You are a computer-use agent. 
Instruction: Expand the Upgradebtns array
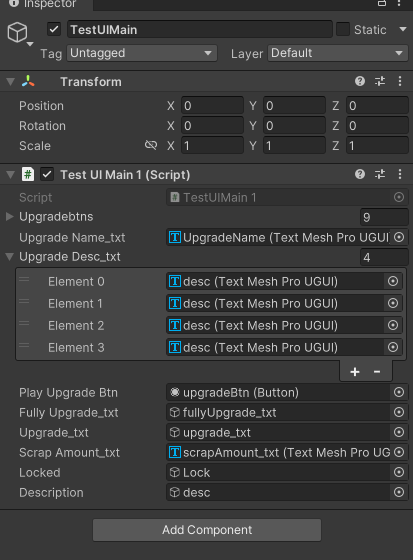point(10,216)
